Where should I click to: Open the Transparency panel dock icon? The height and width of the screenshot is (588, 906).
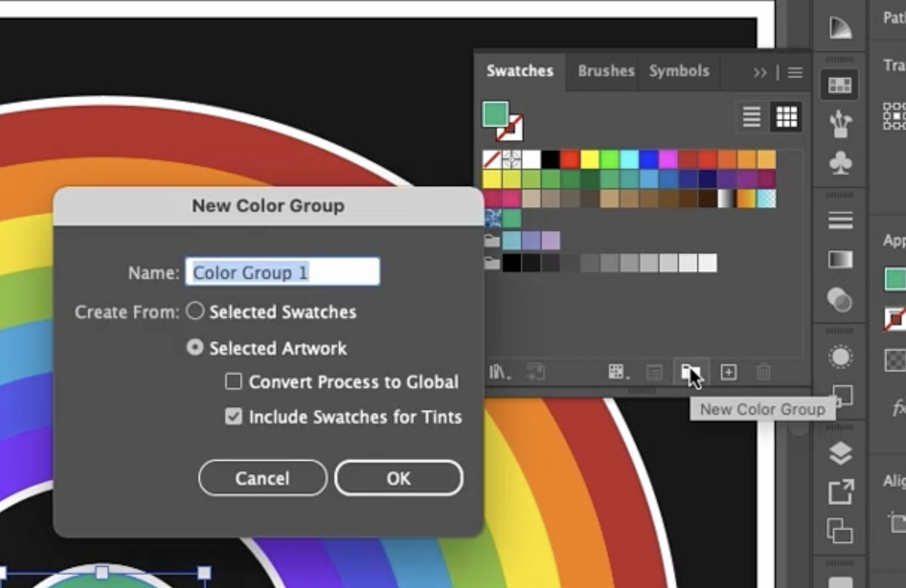click(x=841, y=299)
